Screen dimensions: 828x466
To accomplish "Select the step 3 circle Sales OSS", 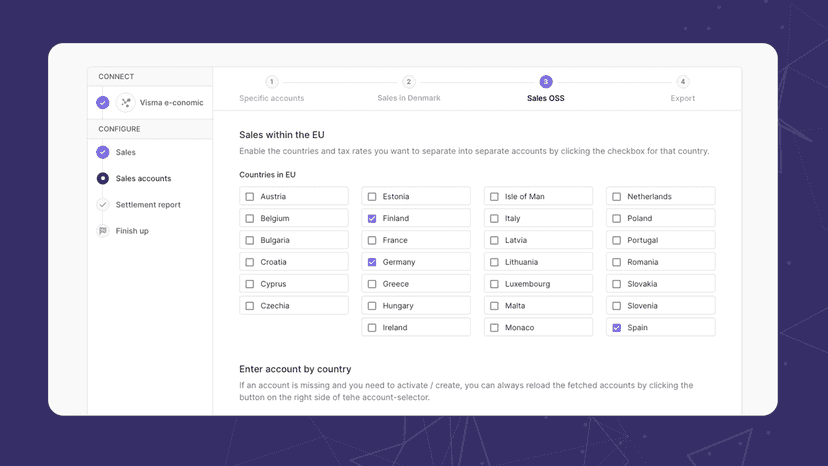I will click(545, 82).
